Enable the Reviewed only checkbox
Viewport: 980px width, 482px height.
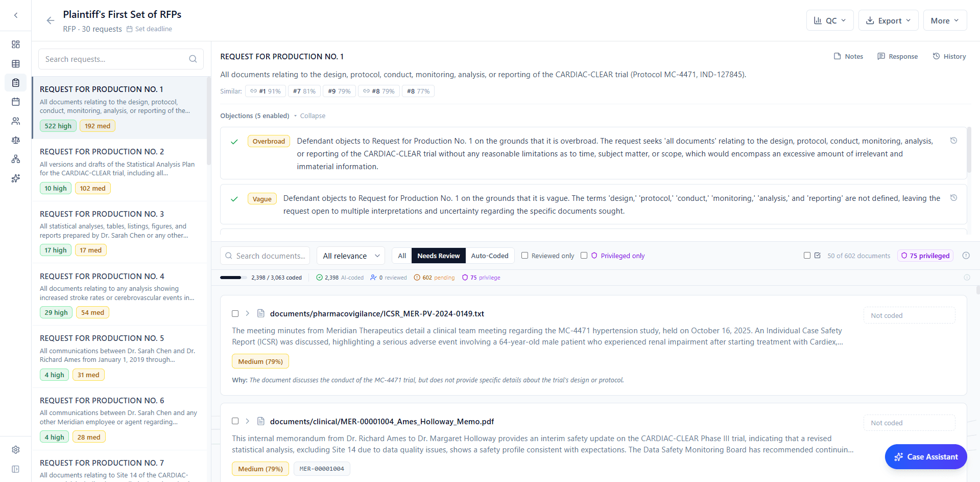(x=524, y=255)
